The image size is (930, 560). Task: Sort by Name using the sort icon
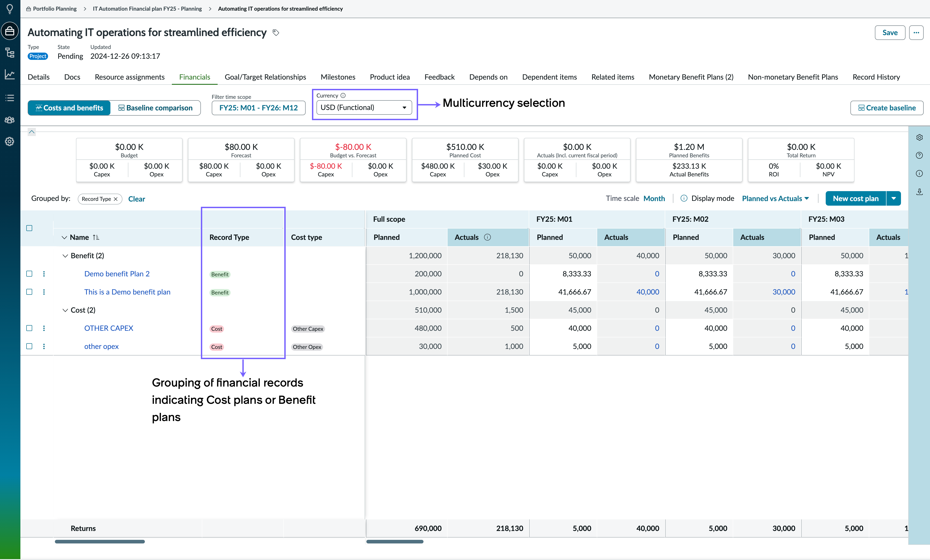[x=96, y=237]
